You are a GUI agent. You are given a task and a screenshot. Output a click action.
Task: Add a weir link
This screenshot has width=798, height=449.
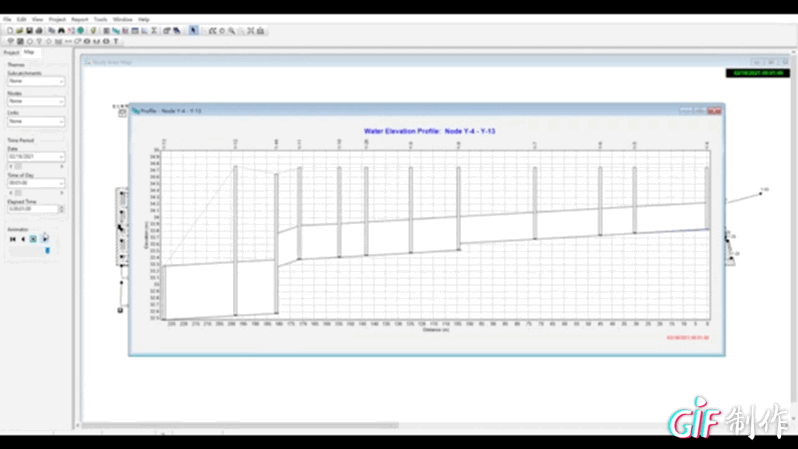click(x=97, y=41)
